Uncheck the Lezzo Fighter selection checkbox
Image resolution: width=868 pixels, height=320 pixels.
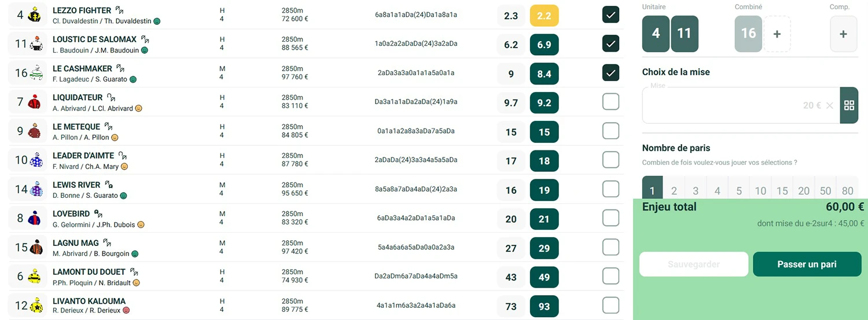click(610, 14)
